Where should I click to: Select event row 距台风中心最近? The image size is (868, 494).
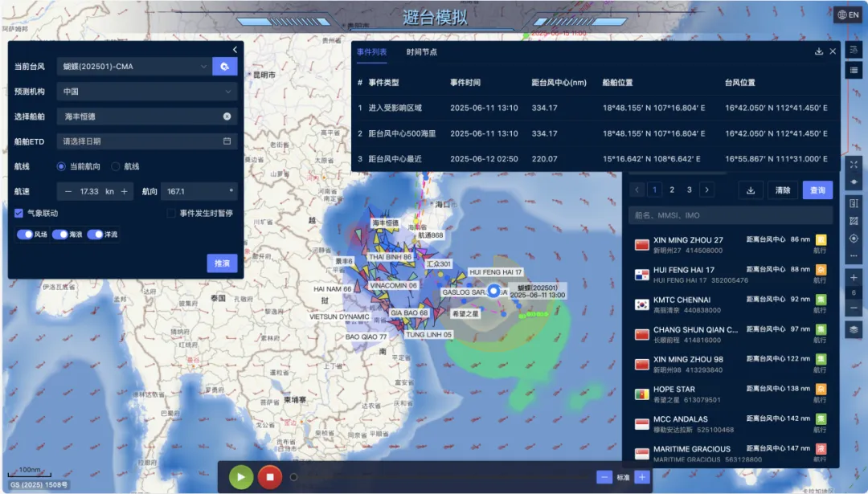pyautogui.click(x=596, y=159)
